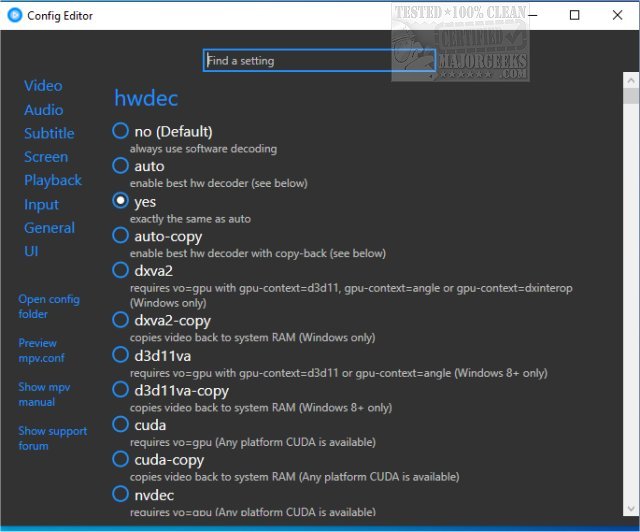Click 'enable best hw decoder (see below)' text
Viewport: 640px width, 532px height.
click(x=218, y=183)
